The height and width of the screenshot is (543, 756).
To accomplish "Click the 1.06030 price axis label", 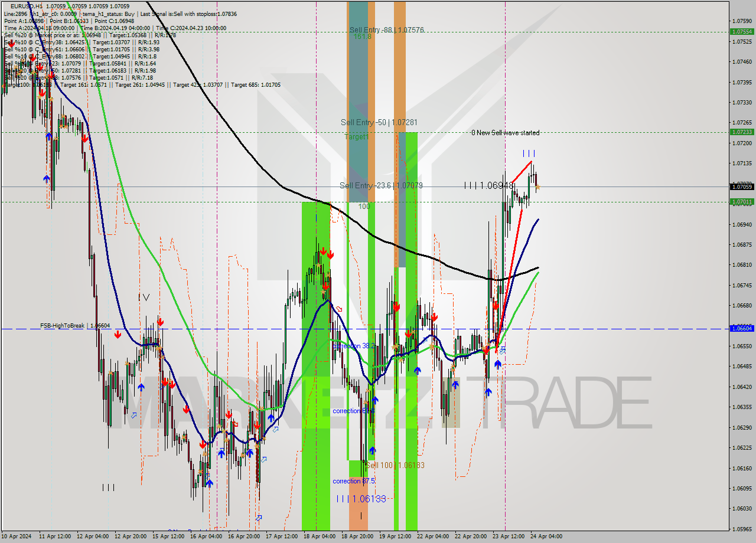I will pyautogui.click(x=742, y=509).
